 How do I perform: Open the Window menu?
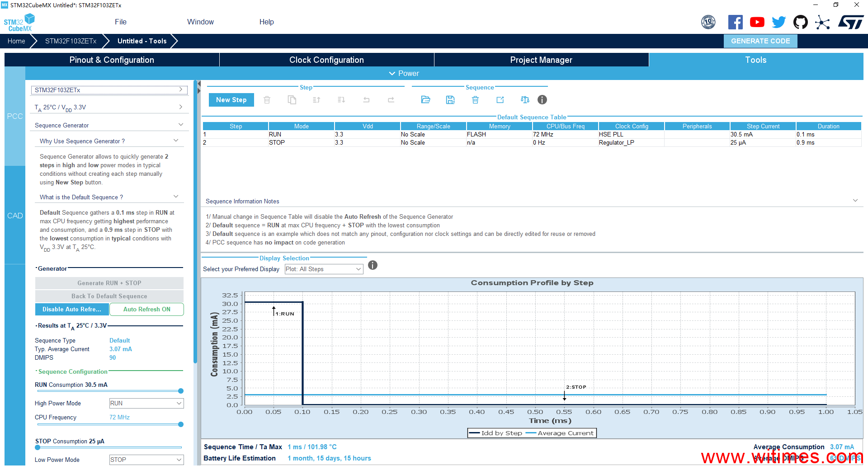(x=200, y=22)
